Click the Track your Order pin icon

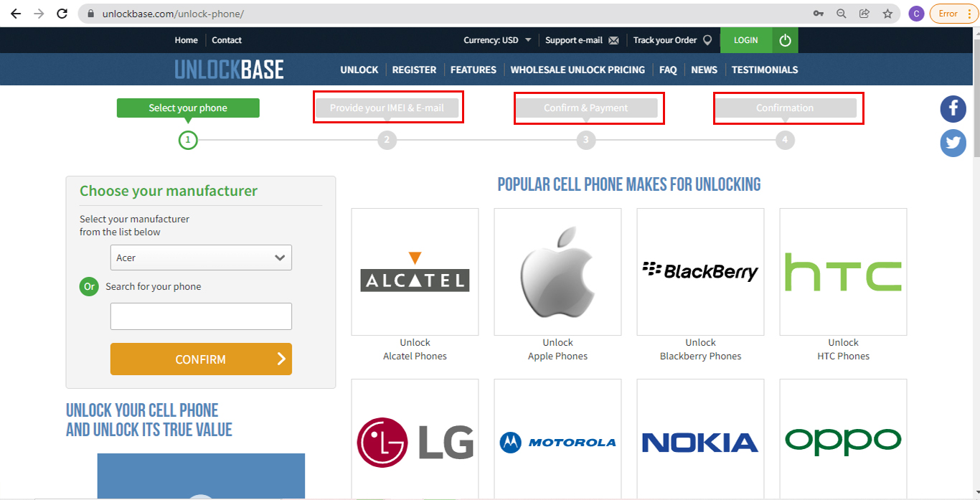tap(707, 40)
